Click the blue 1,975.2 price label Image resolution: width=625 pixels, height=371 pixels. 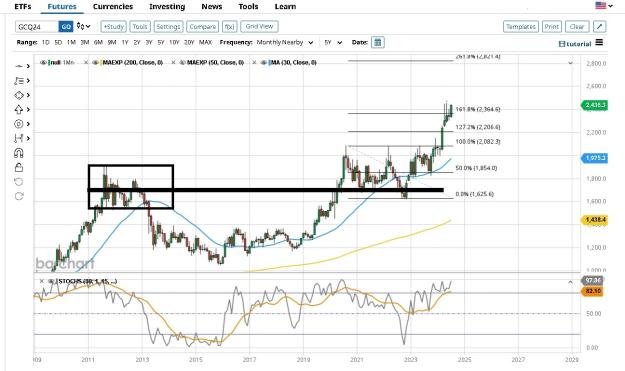(595, 158)
